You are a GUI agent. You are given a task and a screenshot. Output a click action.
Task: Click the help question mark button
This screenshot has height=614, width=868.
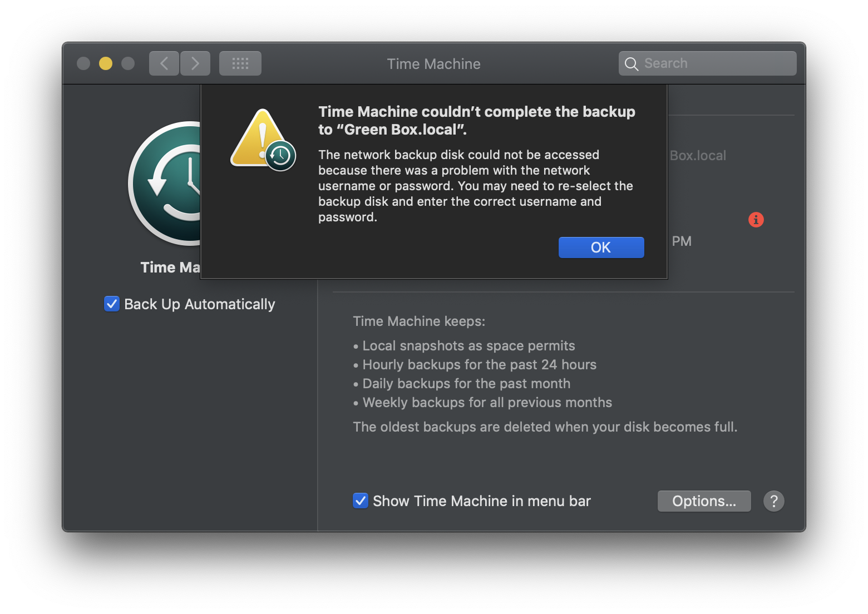(773, 501)
